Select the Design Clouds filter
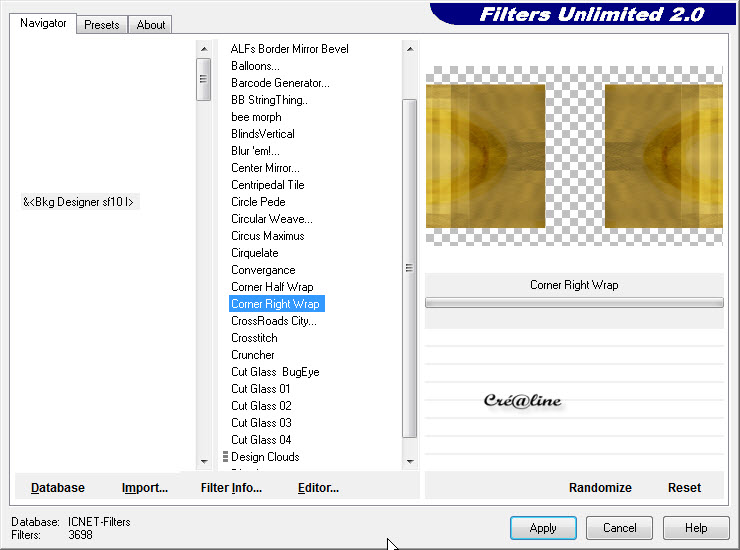 pos(265,457)
